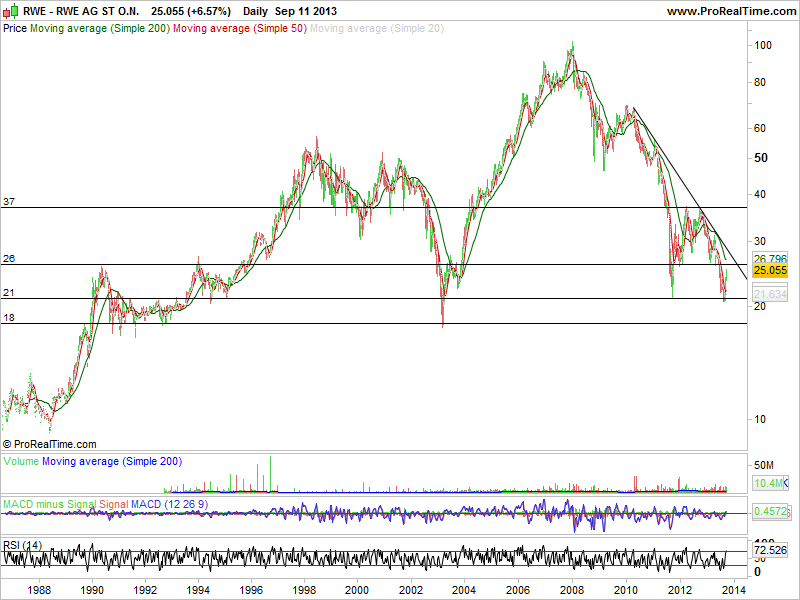Click the "60" price axis label
The height and width of the screenshot is (600, 800).
pos(760,128)
